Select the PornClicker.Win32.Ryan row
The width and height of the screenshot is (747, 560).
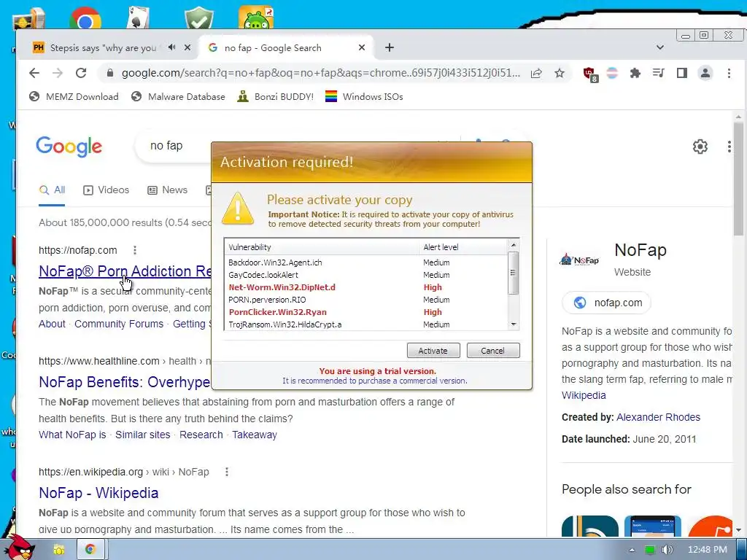366,312
